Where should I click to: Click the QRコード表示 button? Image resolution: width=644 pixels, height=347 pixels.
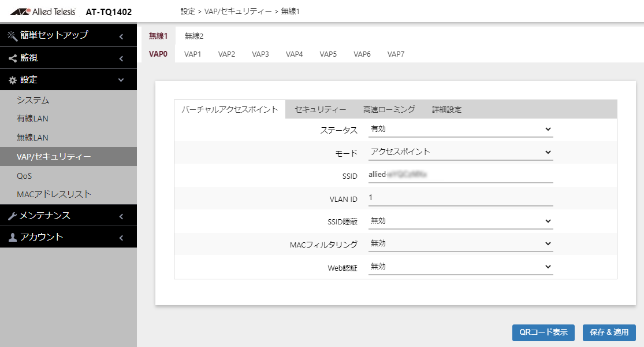(x=544, y=332)
